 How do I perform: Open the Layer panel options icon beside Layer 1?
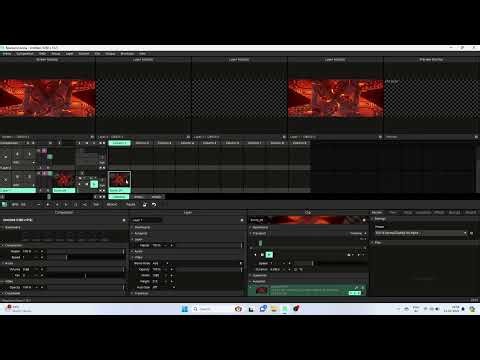tap(242, 220)
